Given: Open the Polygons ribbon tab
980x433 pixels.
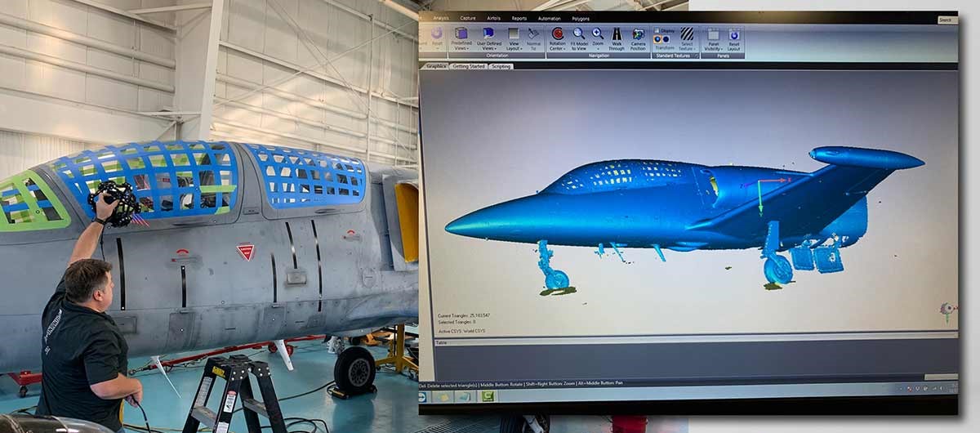Looking at the screenshot, I should [x=581, y=18].
